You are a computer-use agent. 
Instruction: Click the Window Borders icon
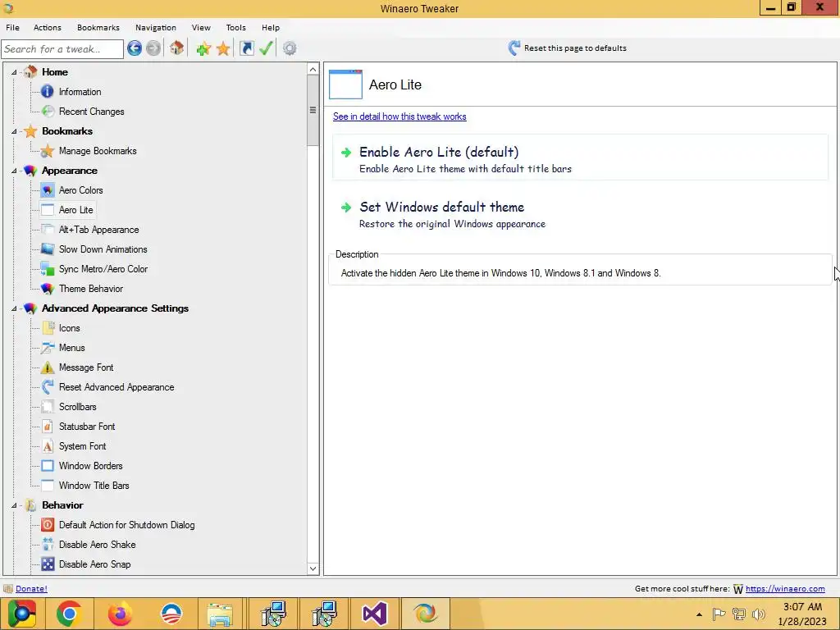click(47, 466)
